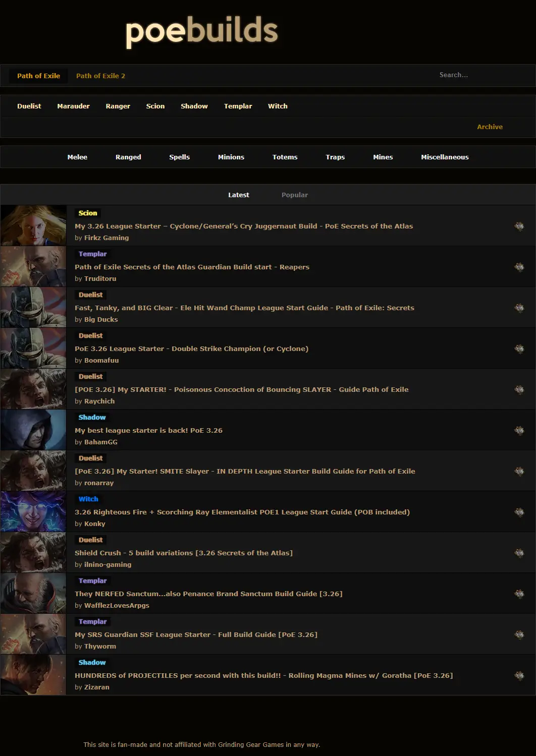This screenshot has width=536, height=756.
Task: Show Totems builds
Action: coord(285,157)
